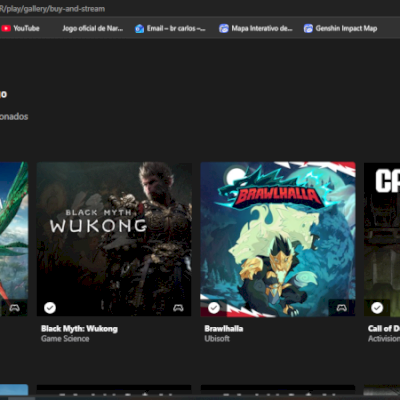Click the Email bookmark envelope icon
This screenshot has height=400, width=400.
click(139, 29)
